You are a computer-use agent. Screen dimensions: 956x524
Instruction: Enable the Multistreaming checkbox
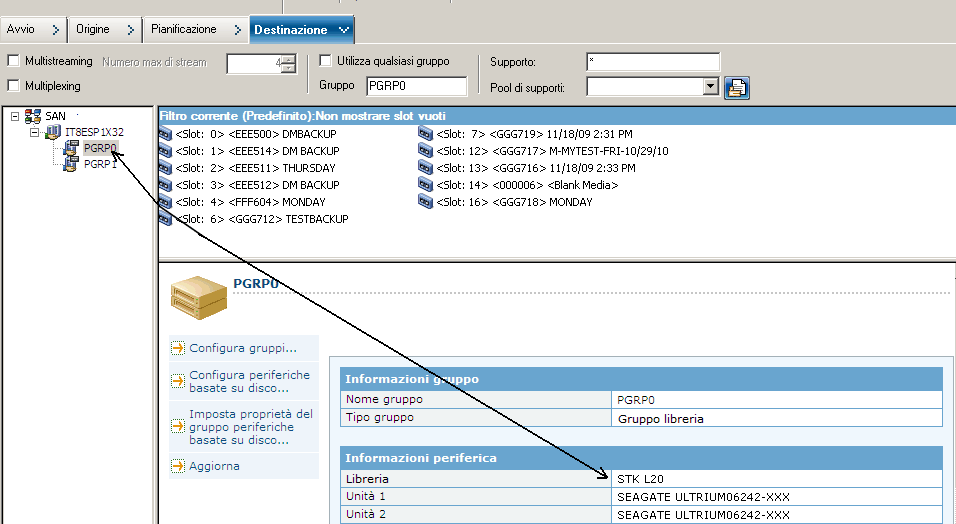pos(13,60)
